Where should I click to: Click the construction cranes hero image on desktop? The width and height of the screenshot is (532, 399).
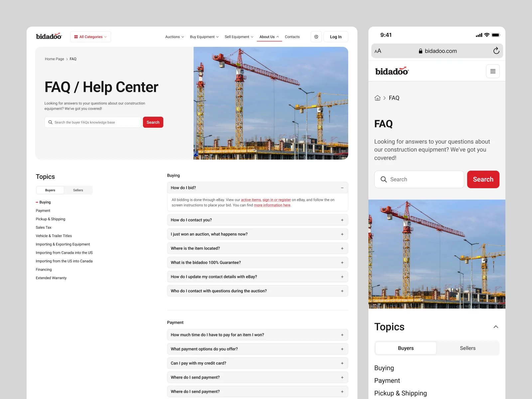tap(271, 103)
